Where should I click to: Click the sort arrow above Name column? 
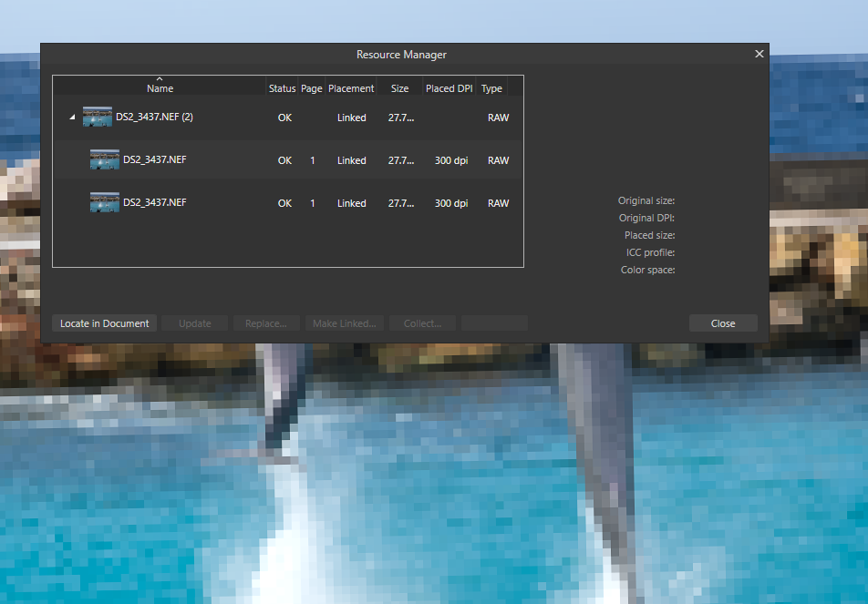point(160,78)
